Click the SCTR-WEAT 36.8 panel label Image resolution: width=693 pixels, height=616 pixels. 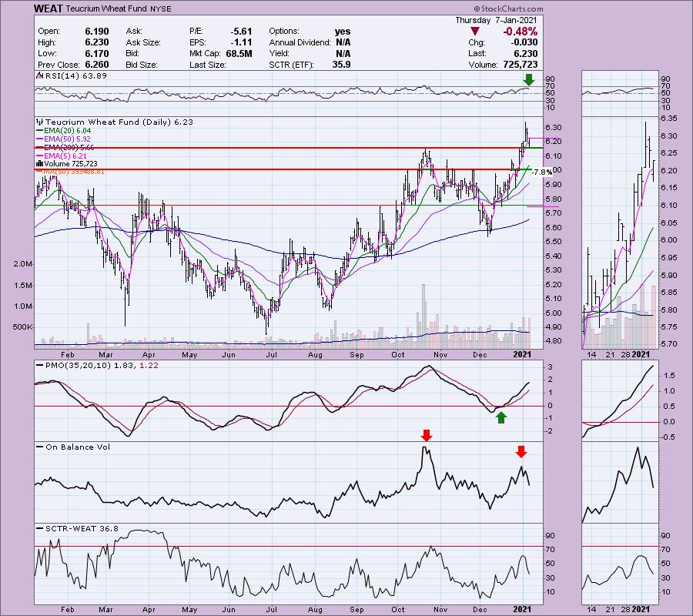[x=82, y=529]
